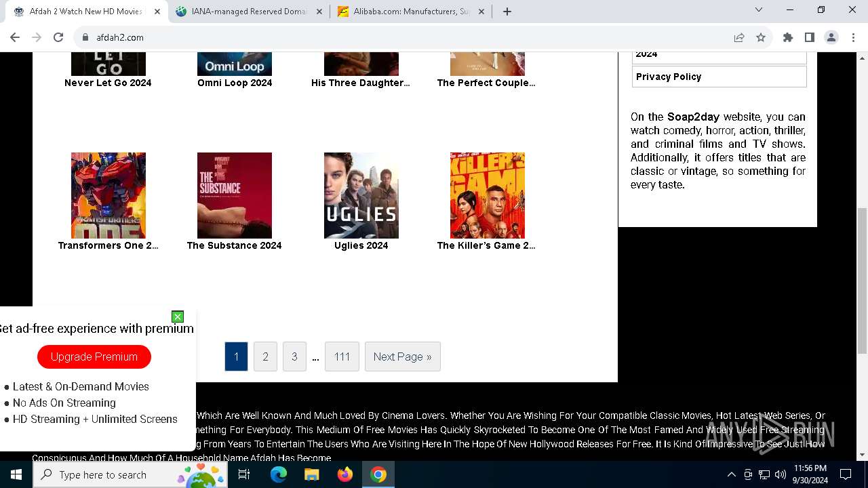Viewport: 868px width, 488px height.
Task: Open the Transformers One poster
Action: tap(108, 195)
